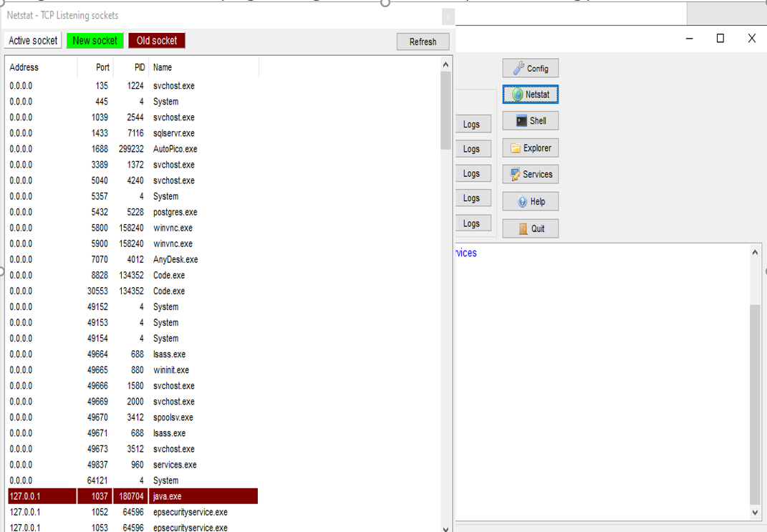Click the Netstat globe icon button
Screen dimensions: 767x532
coord(530,95)
